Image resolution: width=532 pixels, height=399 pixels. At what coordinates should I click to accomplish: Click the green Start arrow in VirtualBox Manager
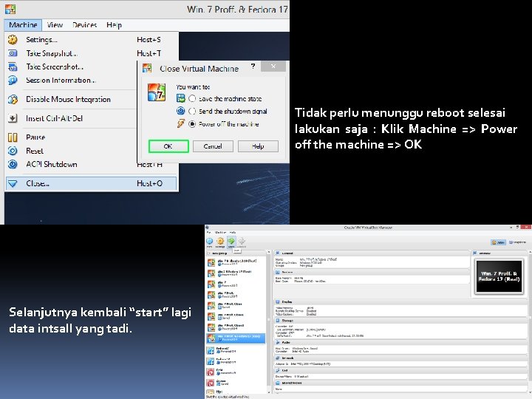231,242
